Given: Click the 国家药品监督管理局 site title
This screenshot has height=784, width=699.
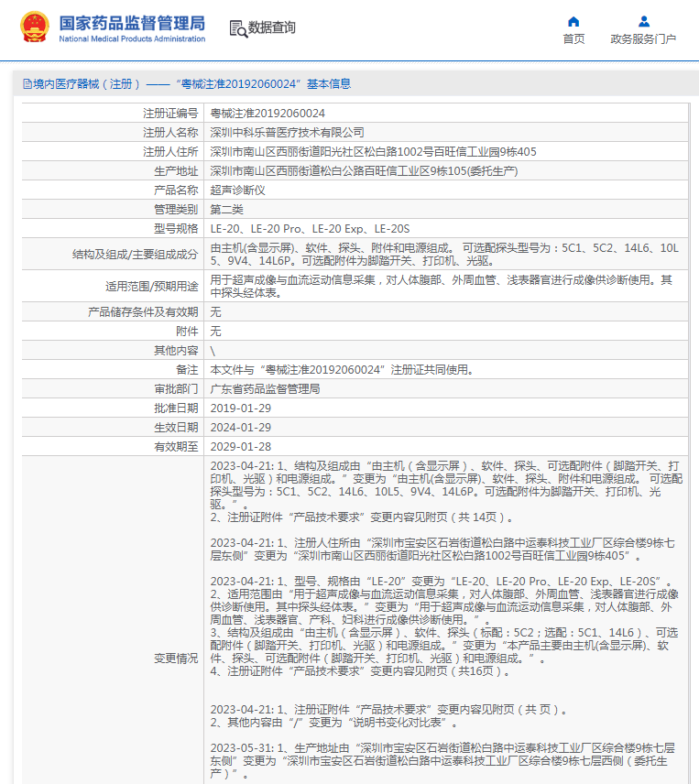Looking at the screenshot, I should (132, 22).
